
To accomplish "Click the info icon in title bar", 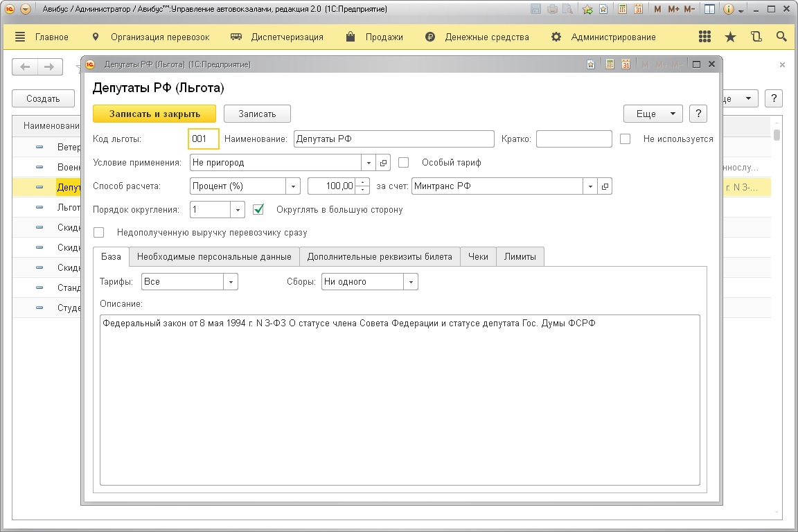I will (x=728, y=10).
